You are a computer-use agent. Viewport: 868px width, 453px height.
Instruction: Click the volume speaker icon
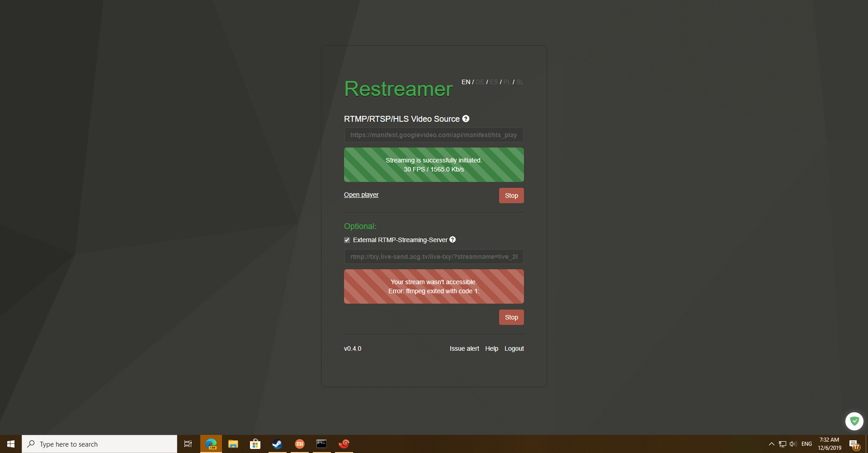tap(793, 444)
